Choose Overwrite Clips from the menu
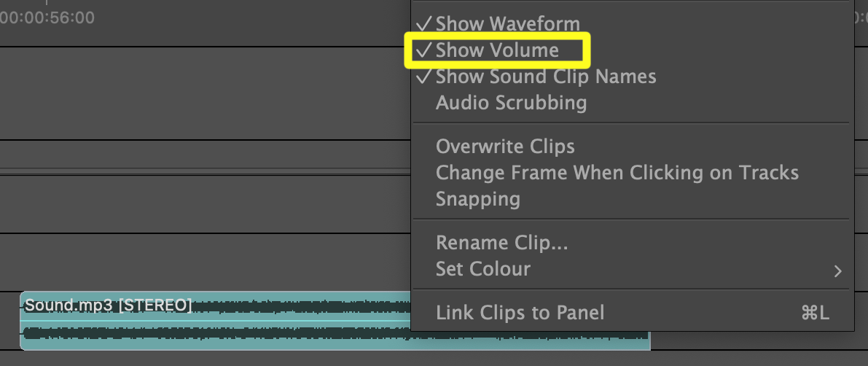 point(505,147)
